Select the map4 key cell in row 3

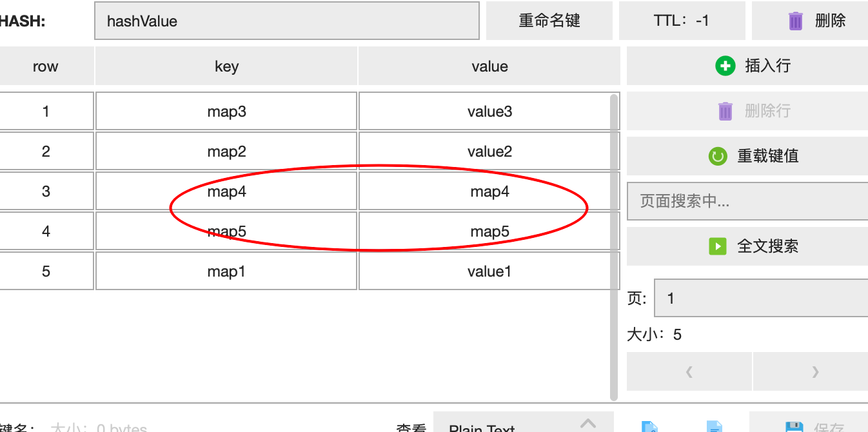(x=226, y=191)
